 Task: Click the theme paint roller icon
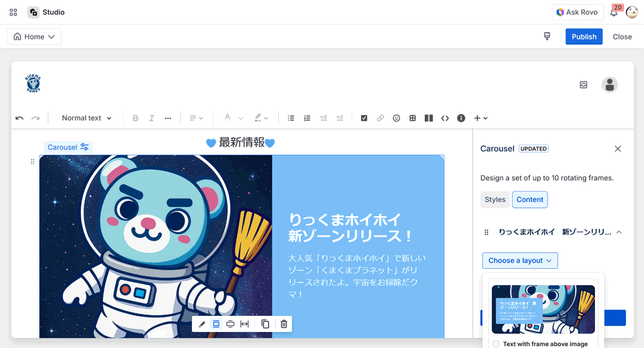click(547, 36)
